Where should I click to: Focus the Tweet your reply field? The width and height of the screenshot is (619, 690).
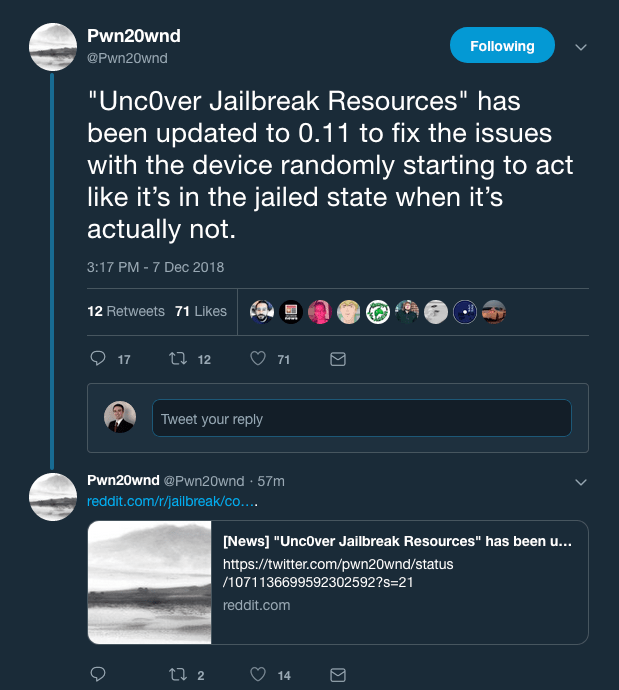pyautogui.click(x=362, y=418)
